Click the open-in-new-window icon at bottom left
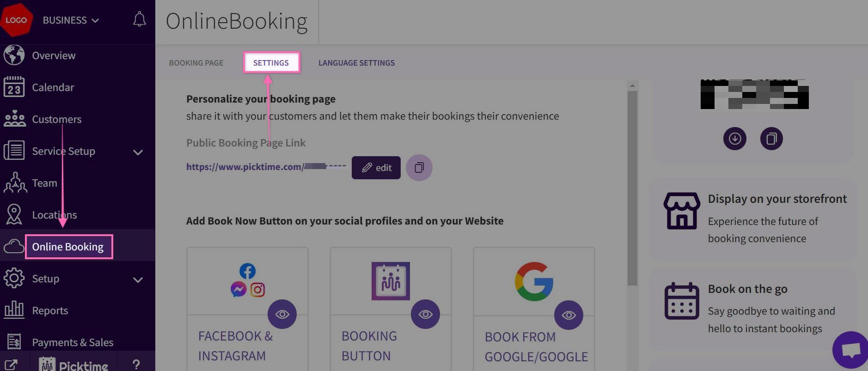This screenshot has height=371, width=868. (x=11, y=365)
